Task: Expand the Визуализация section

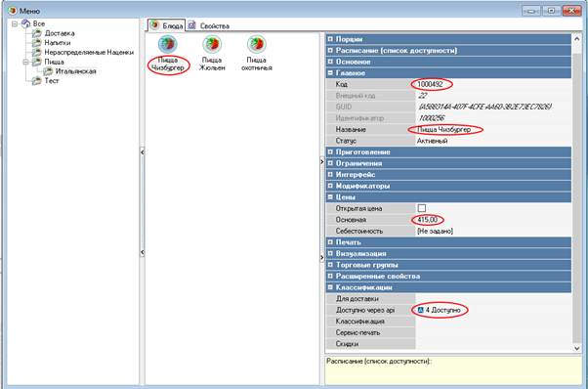Action: click(x=330, y=253)
